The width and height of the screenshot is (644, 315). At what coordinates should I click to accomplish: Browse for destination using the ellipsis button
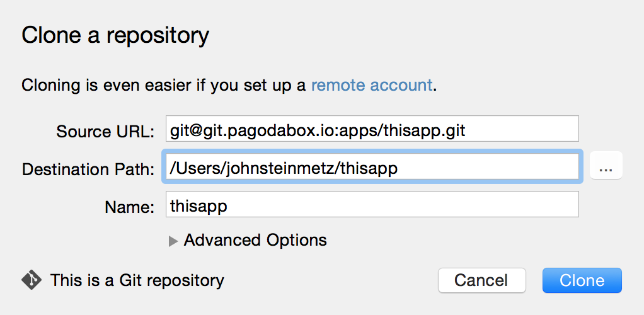click(x=606, y=166)
